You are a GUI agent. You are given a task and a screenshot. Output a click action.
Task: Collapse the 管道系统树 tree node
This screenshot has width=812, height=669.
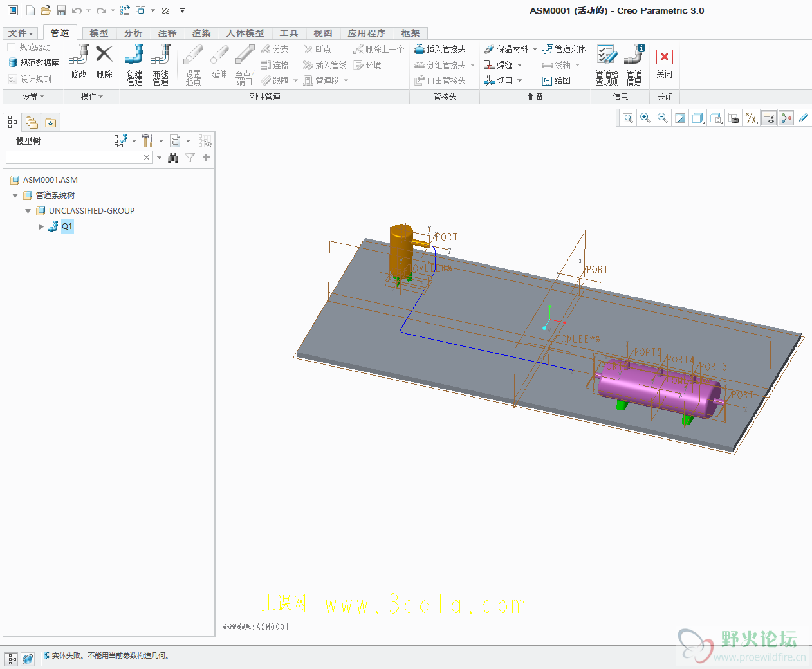click(15, 196)
